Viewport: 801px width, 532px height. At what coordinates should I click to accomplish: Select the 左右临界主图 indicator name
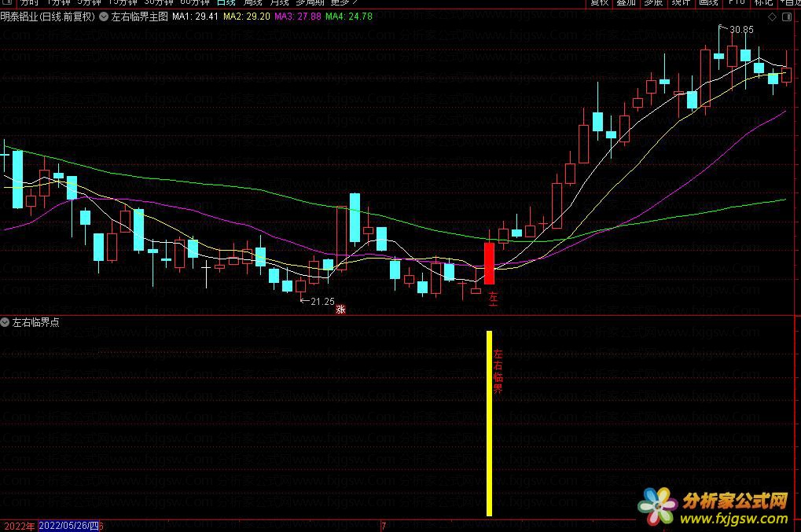(x=139, y=17)
